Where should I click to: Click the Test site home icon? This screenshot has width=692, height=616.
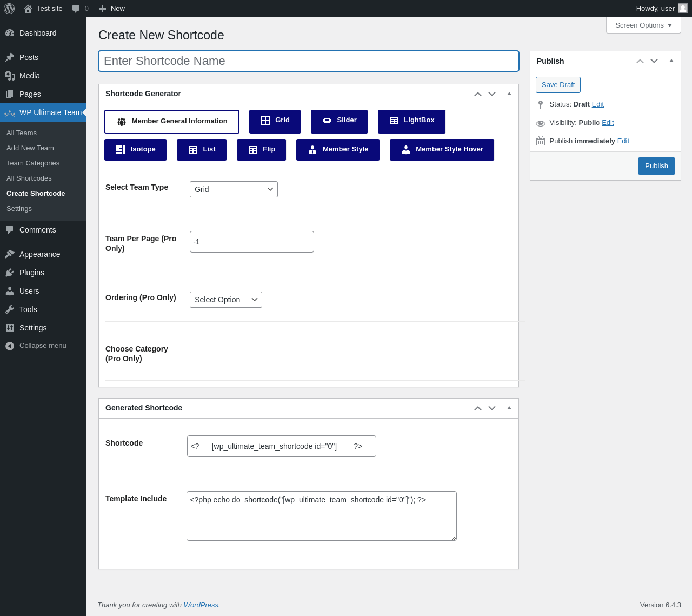pos(28,9)
